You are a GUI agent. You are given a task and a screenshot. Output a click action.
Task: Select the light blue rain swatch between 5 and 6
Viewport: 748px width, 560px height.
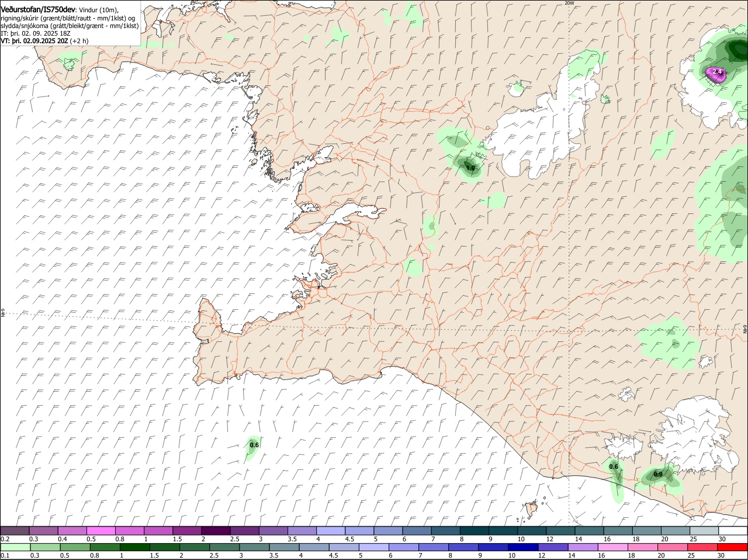pos(375,547)
